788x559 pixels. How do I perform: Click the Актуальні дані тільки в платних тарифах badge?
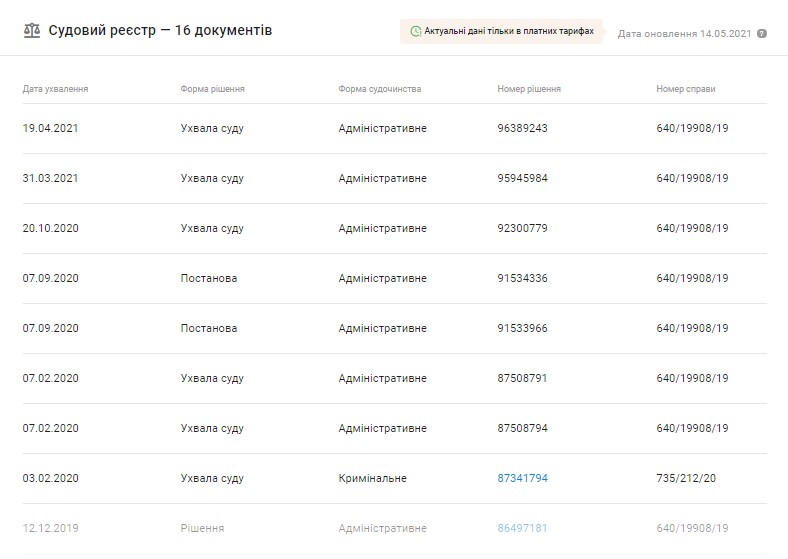(x=502, y=32)
